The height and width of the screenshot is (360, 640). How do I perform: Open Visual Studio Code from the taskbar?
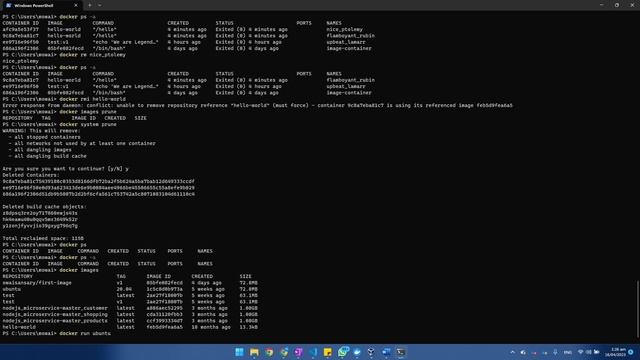click(313, 352)
